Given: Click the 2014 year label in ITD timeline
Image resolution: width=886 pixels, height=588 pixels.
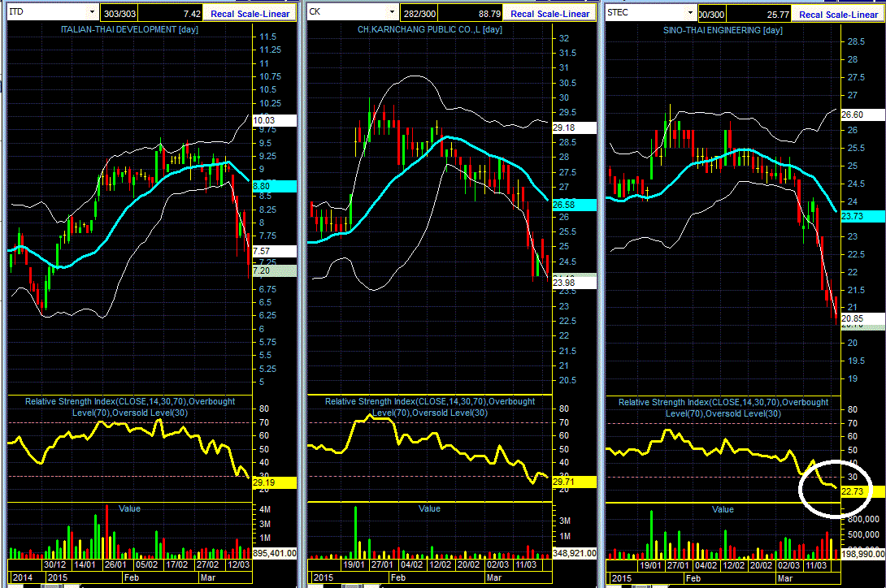Looking at the screenshot, I should (22, 577).
